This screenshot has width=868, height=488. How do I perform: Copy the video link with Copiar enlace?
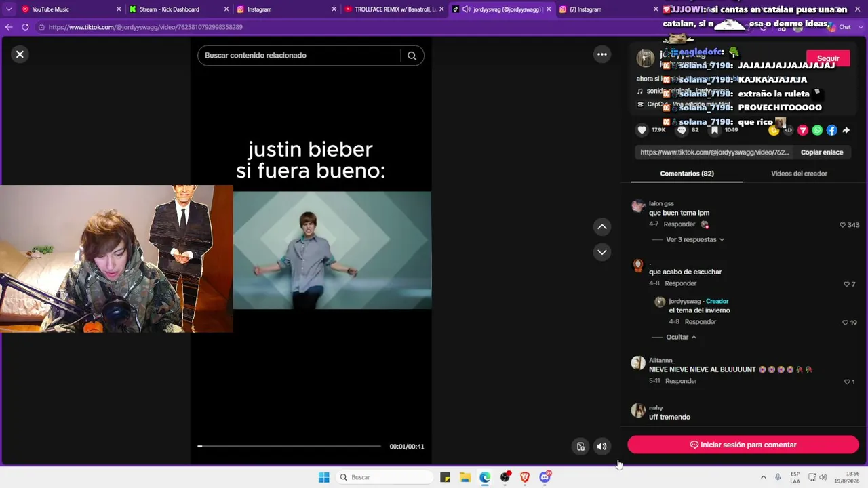click(x=822, y=152)
